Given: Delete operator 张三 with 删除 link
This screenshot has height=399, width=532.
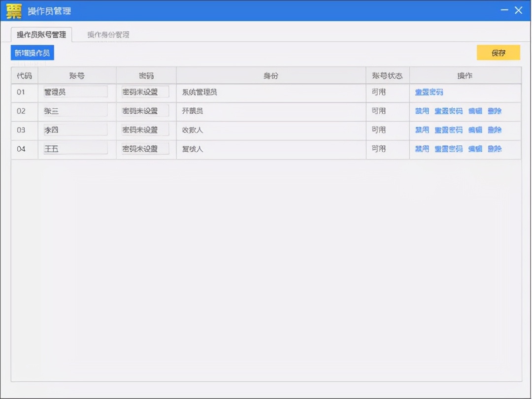Looking at the screenshot, I should [494, 111].
